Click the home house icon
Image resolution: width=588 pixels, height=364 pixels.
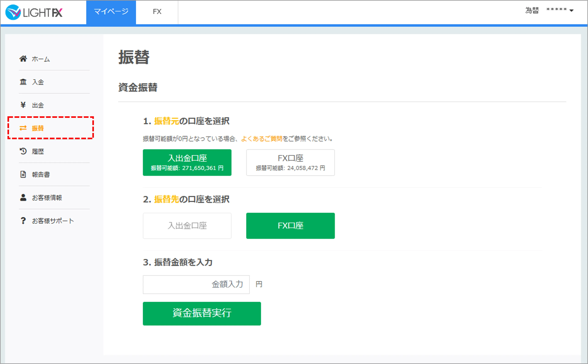pos(23,58)
